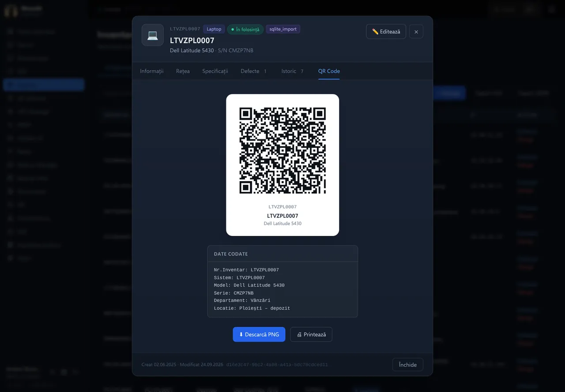Viewport: 565px width, 392px height.
Task: Switch to the Rețea tab
Action: coord(183,71)
